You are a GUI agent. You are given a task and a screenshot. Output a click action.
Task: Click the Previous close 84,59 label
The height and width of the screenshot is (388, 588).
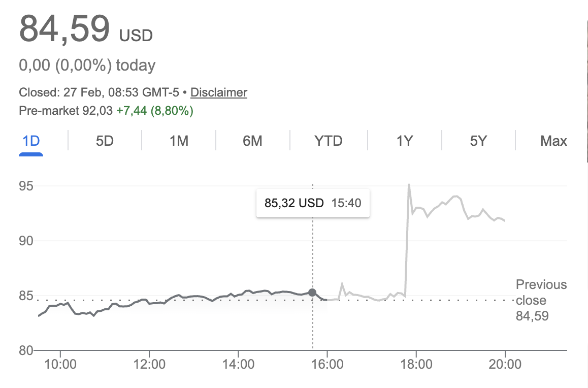point(541,300)
